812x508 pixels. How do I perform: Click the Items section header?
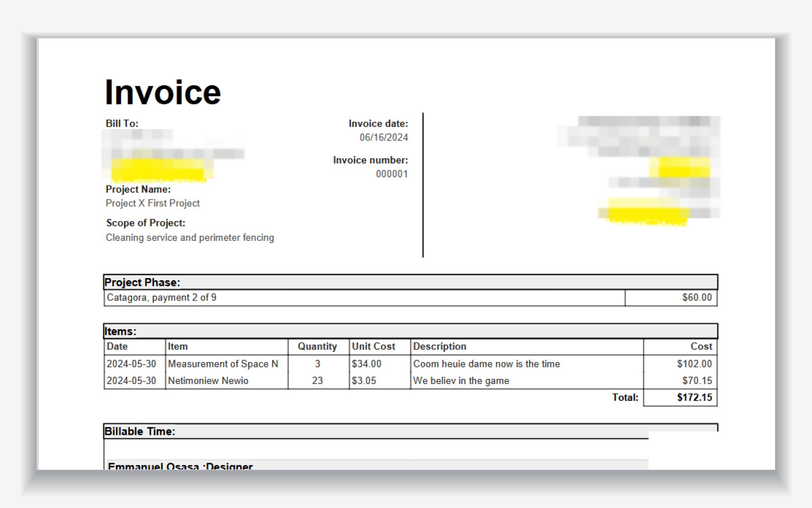(411, 331)
